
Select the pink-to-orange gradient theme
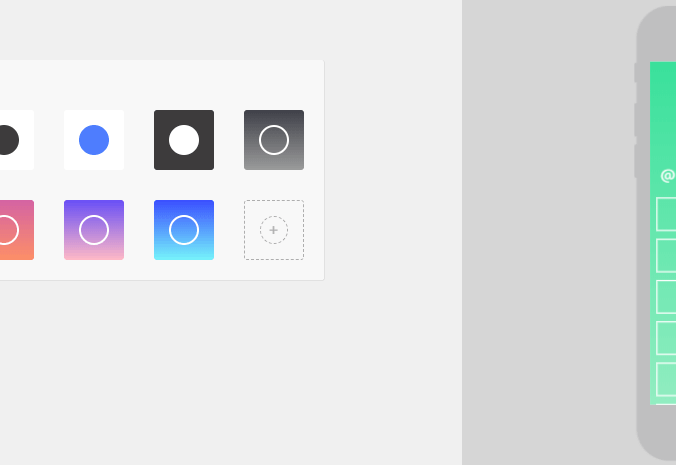click(x=16, y=230)
